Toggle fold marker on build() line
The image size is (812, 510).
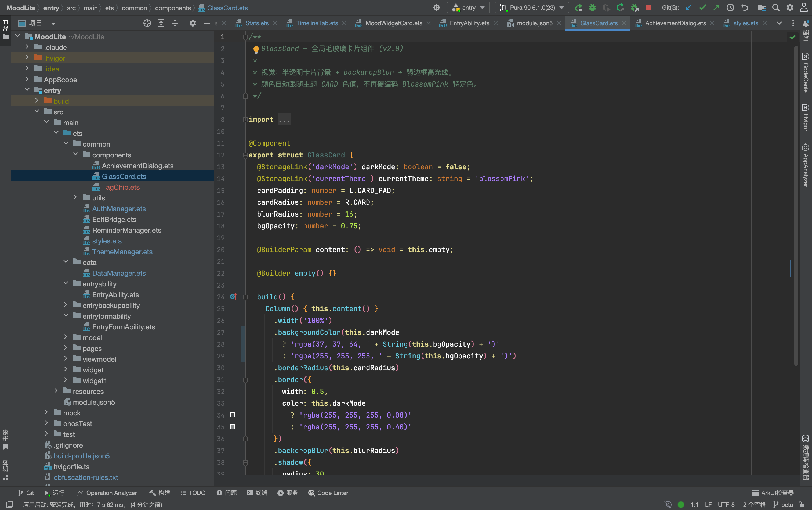(x=245, y=297)
